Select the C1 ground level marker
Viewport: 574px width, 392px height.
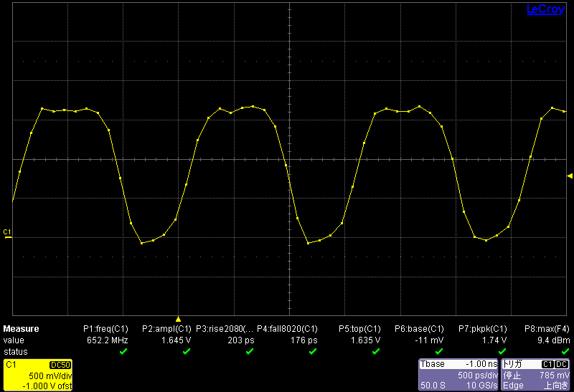point(7,234)
